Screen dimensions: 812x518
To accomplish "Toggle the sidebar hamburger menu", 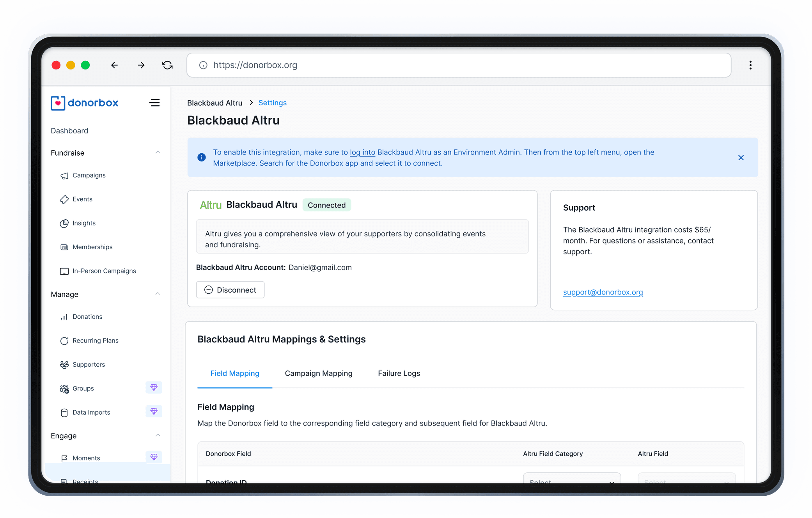I will click(154, 103).
